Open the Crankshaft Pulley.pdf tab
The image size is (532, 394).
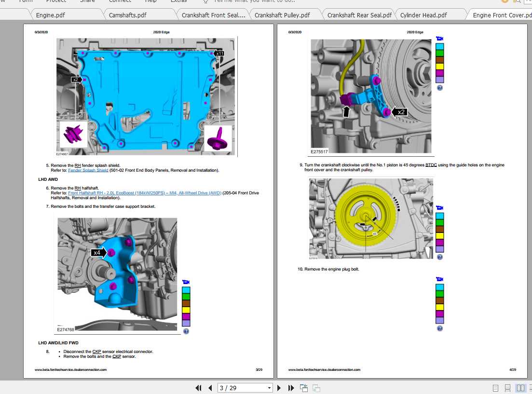click(x=282, y=15)
